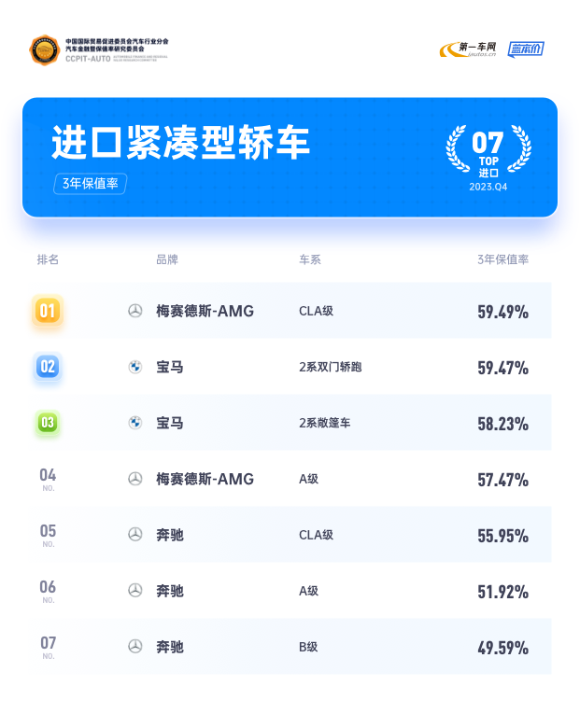This screenshot has height=728, width=580.
Task: Click the 3年保值率 column header
Action: click(x=502, y=259)
